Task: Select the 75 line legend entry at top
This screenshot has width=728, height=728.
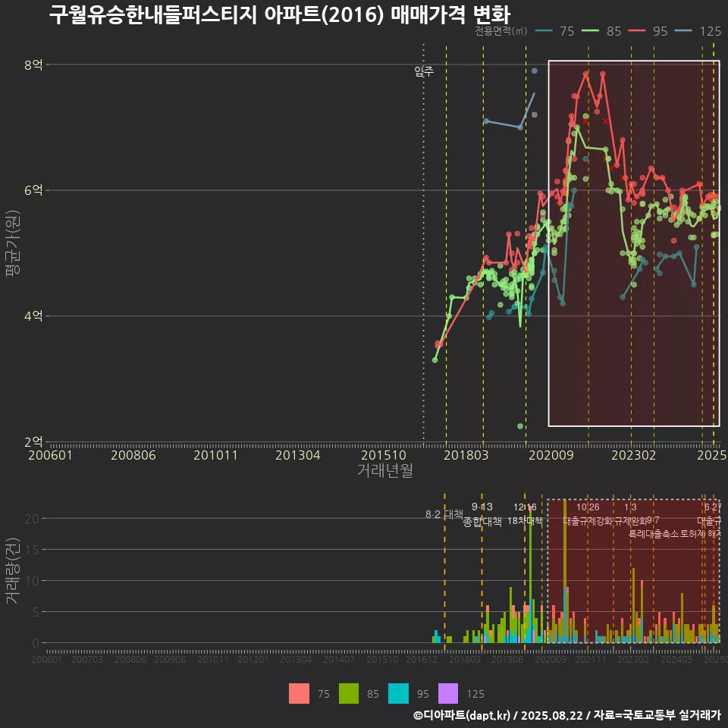Action: pos(555,31)
